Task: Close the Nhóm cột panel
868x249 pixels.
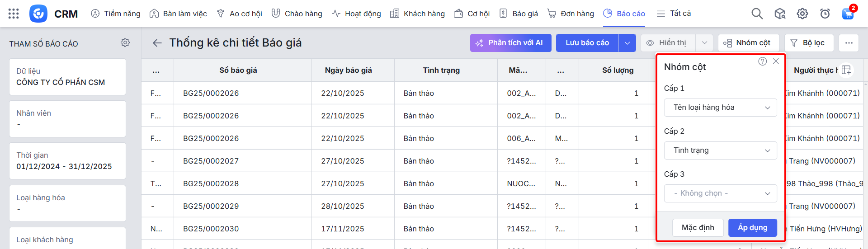Action: [x=776, y=61]
